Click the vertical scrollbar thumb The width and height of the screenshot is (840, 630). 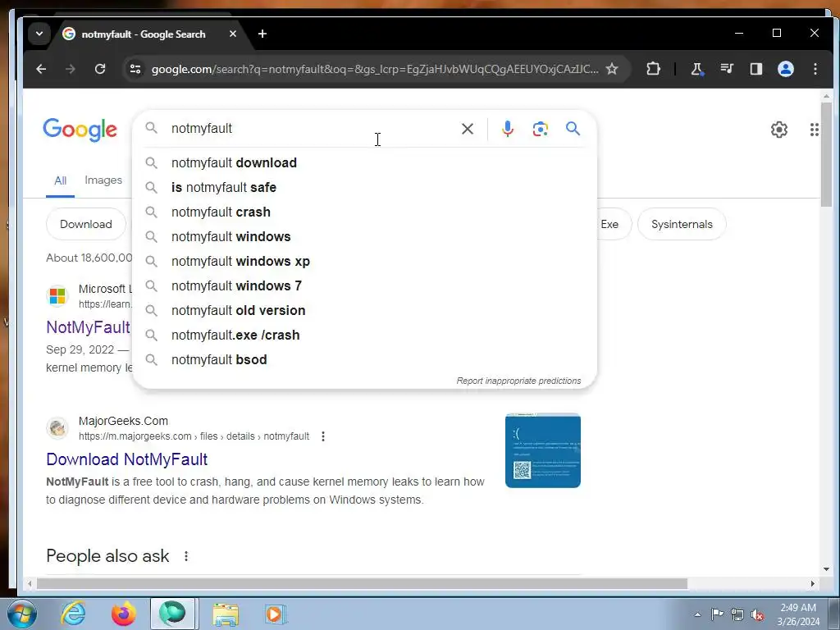(826, 153)
